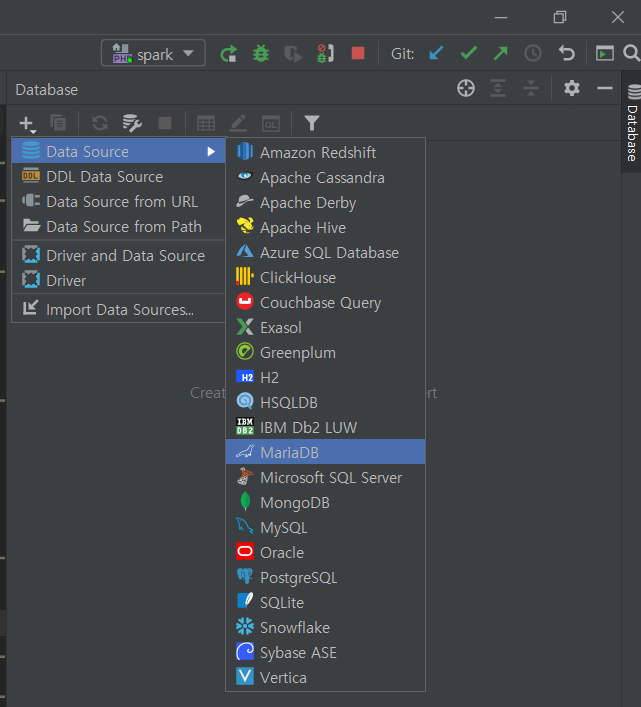Select the highlighted MariaDB entry
This screenshot has height=707, width=641.
pos(325,452)
